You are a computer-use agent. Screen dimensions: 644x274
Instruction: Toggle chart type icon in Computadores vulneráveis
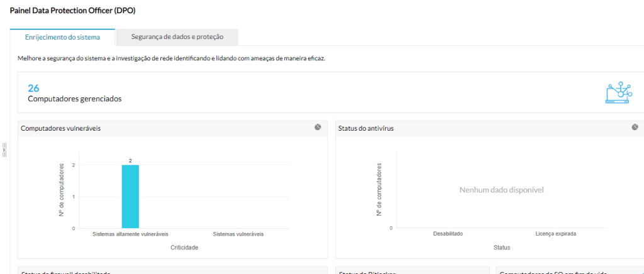tap(318, 128)
